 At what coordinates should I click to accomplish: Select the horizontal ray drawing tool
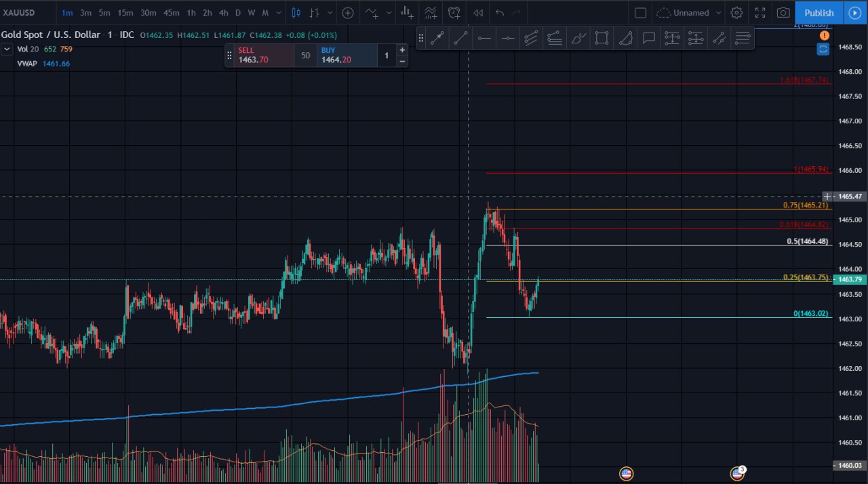point(507,39)
